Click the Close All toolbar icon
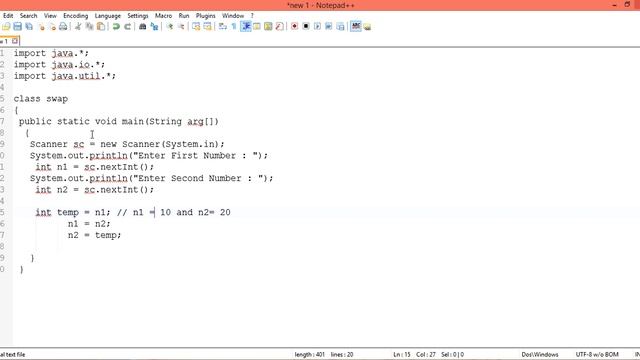The height and width of the screenshot is (360, 640). (x=52, y=27)
